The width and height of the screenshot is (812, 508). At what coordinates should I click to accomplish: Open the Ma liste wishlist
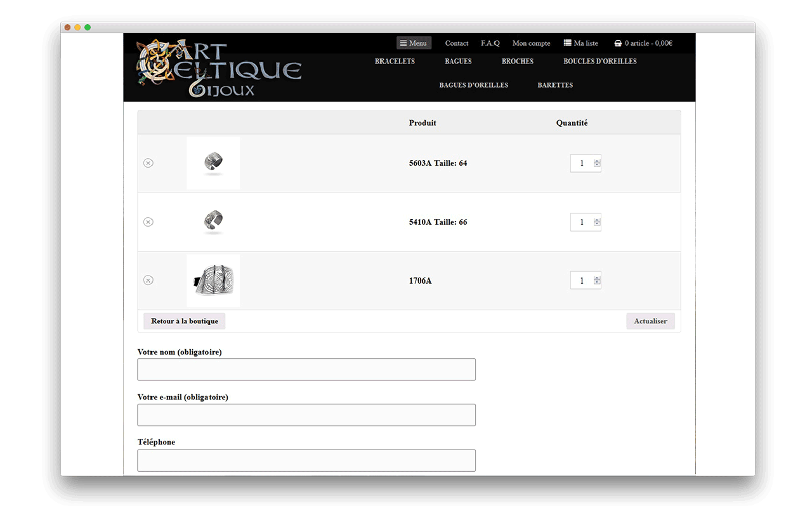[580, 43]
